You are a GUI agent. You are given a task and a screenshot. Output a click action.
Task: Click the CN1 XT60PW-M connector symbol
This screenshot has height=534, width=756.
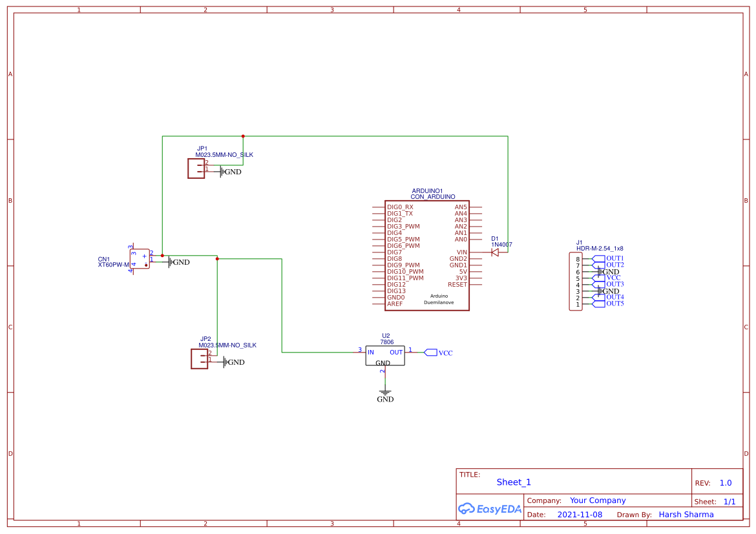[140, 259]
